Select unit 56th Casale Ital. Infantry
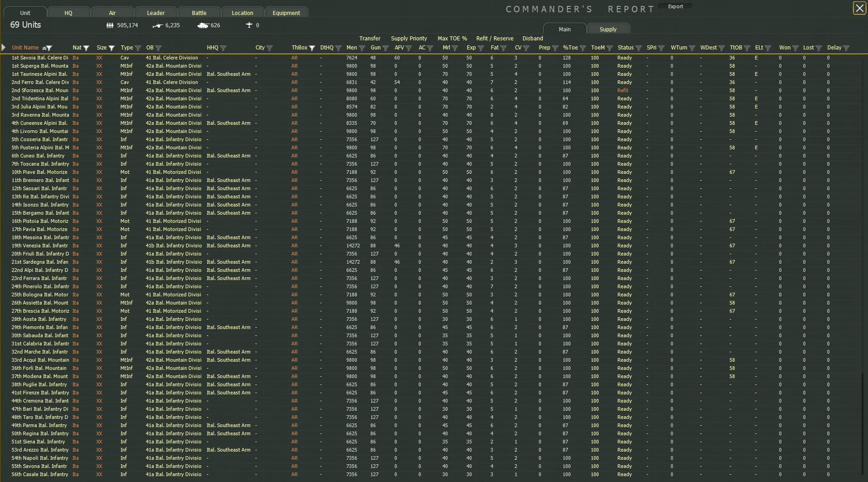Viewport: 868px width, 482px height. 40,475
